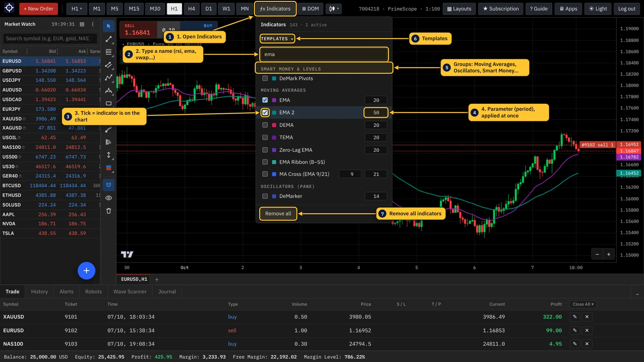Select the polyline path tool
Image resolution: width=644 pixels, height=362 pixels.
[109, 78]
